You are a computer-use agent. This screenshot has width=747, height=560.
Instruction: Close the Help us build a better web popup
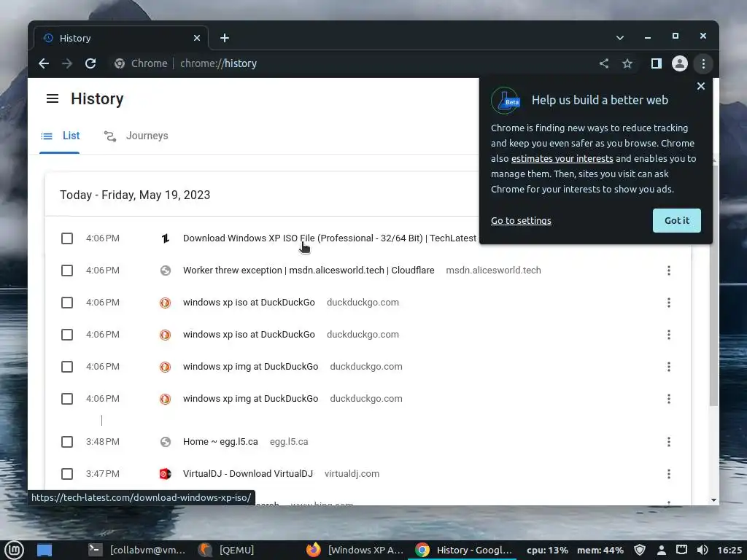click(x=701, y=86)
